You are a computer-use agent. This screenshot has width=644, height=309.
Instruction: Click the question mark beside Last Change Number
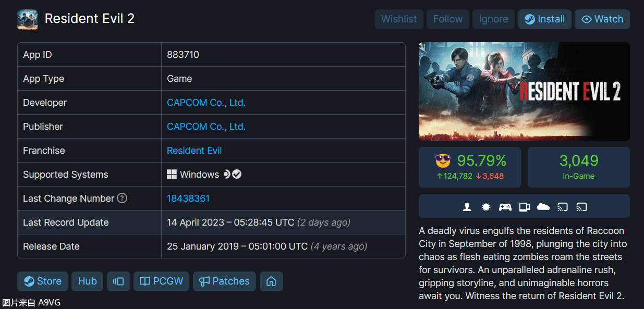[x=122, y=198]
